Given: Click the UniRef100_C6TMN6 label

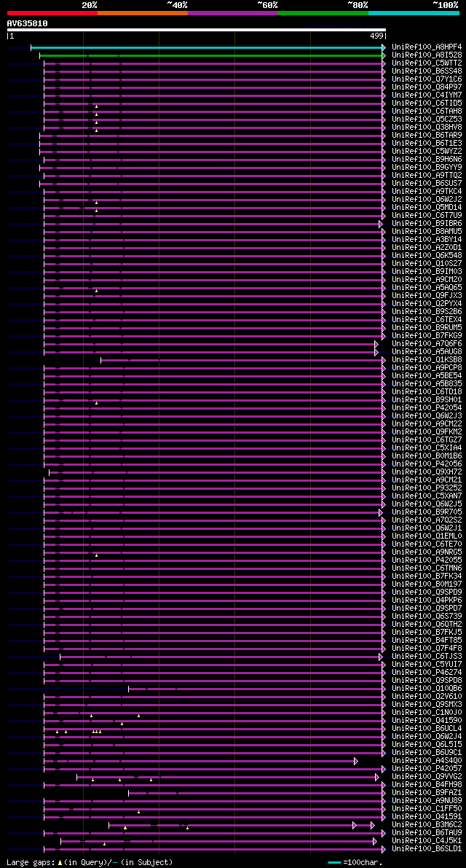Looking at the screenshot, I should [427, 568].
